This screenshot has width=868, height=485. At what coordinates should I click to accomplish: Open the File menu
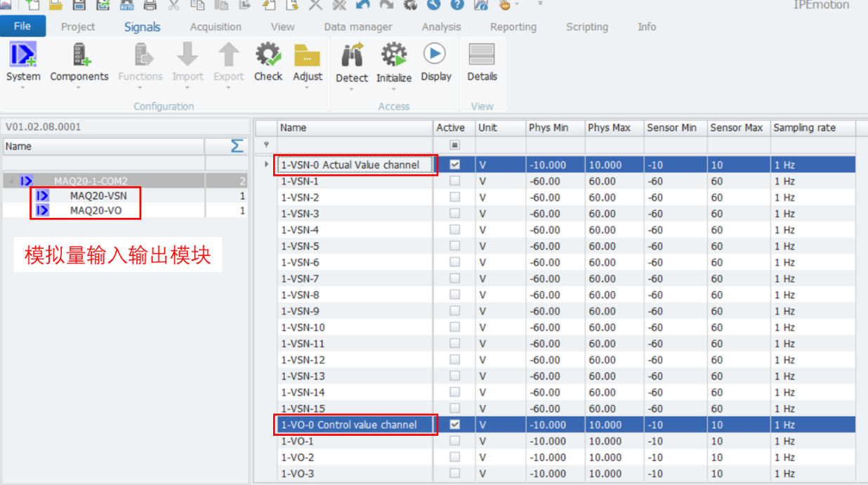[22, 27]
